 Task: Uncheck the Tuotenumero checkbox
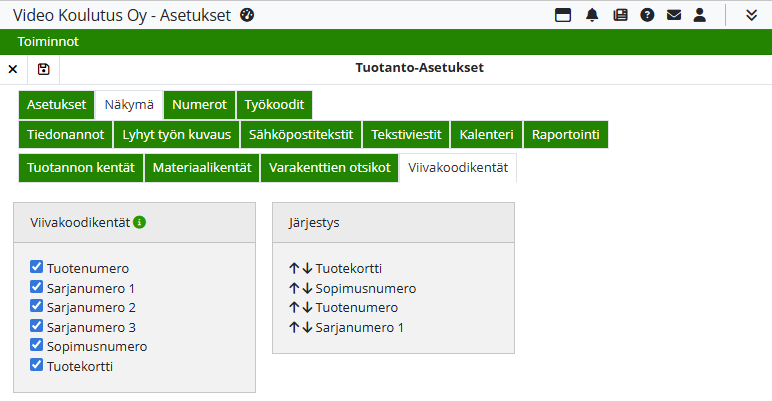37,267
